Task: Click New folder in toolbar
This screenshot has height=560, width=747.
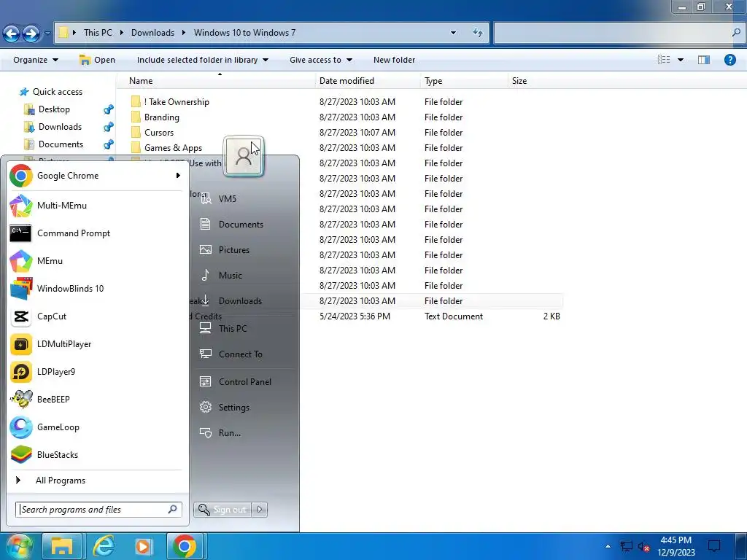Action: point(394,60)
